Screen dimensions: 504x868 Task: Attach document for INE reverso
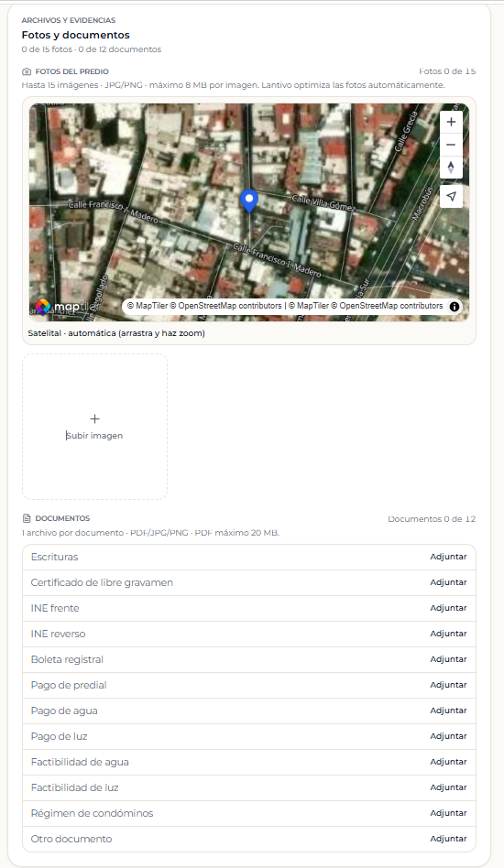[448, 634]
